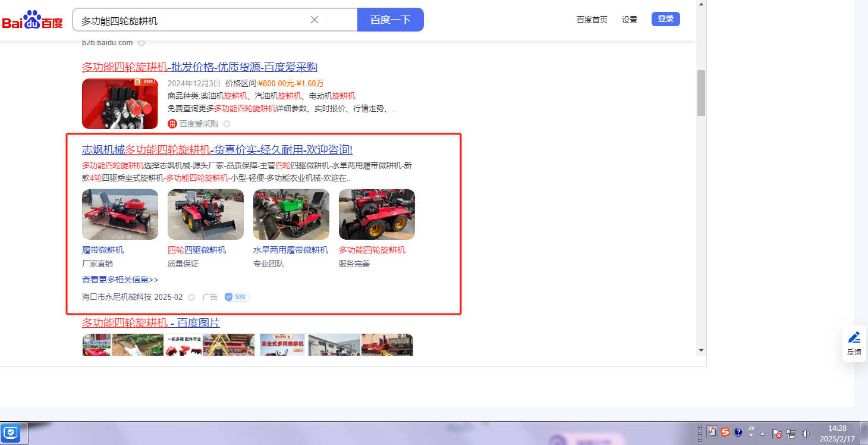Click the 海口市永尼机械科技 advertiser name

[x=117, y=297]
